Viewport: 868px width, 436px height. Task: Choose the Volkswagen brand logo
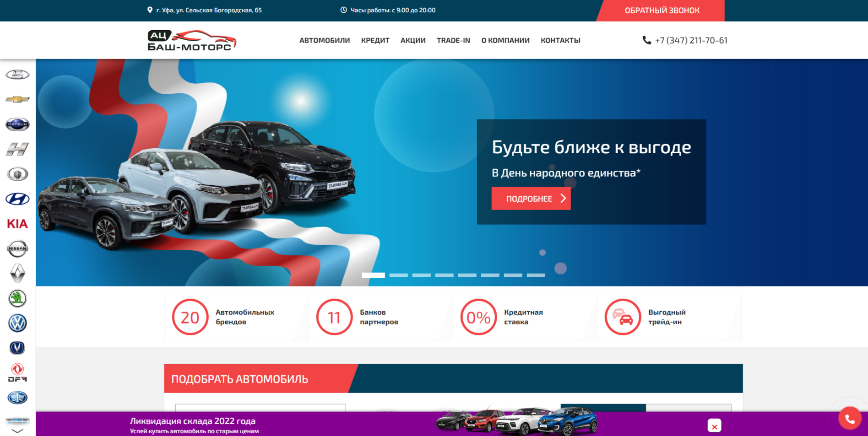17,323
